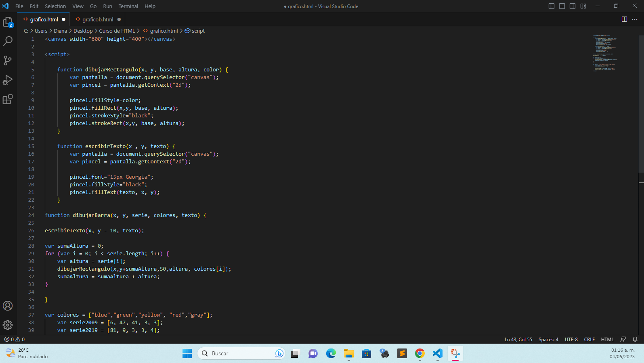Open the Go menu

[93, 6]
